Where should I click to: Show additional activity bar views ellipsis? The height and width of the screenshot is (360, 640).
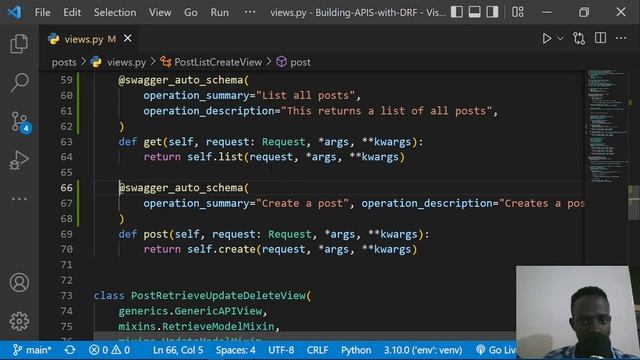click(19, 199)
